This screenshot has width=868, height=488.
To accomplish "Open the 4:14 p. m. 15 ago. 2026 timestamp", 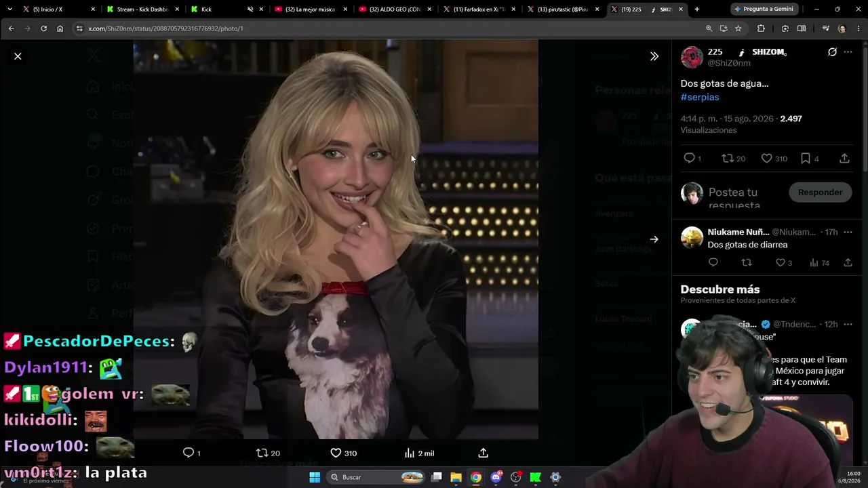I will 727,119.
